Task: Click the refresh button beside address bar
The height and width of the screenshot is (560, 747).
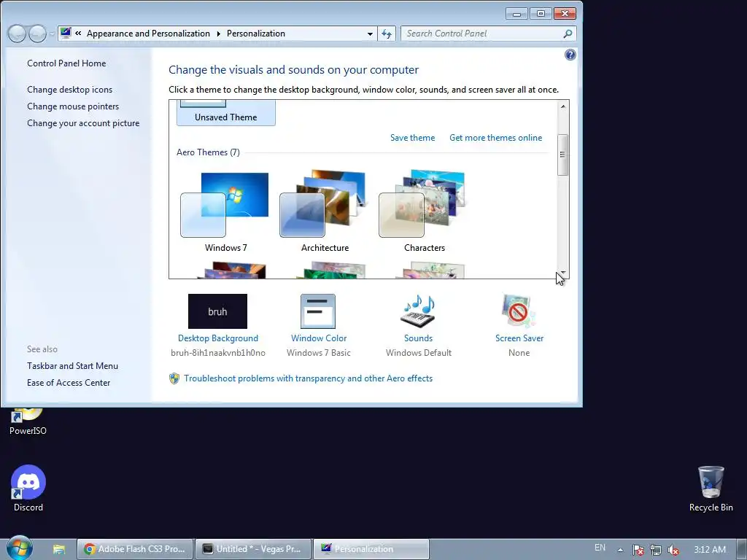Action: coord(387,34)
